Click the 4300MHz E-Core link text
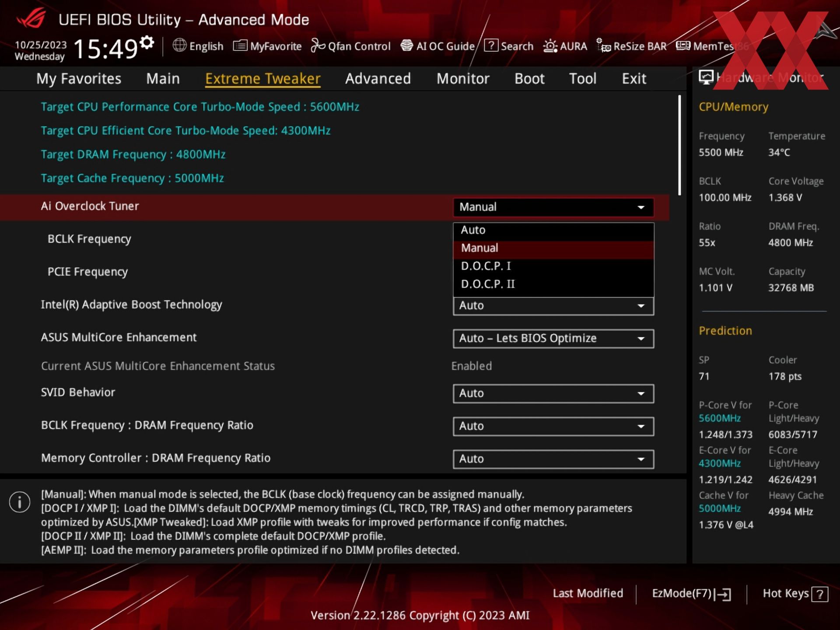The height and width of the screenshot is (630, 840). (x=720, y=463)
